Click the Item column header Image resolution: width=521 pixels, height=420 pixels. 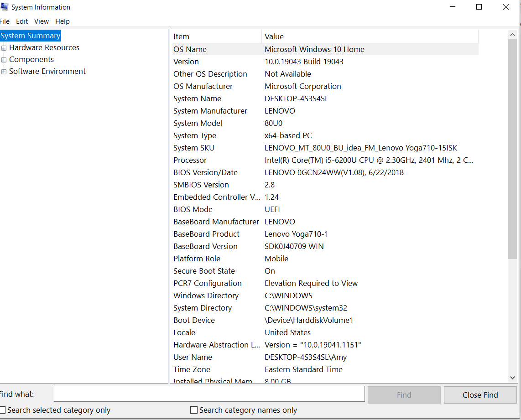tap(217, 36)
